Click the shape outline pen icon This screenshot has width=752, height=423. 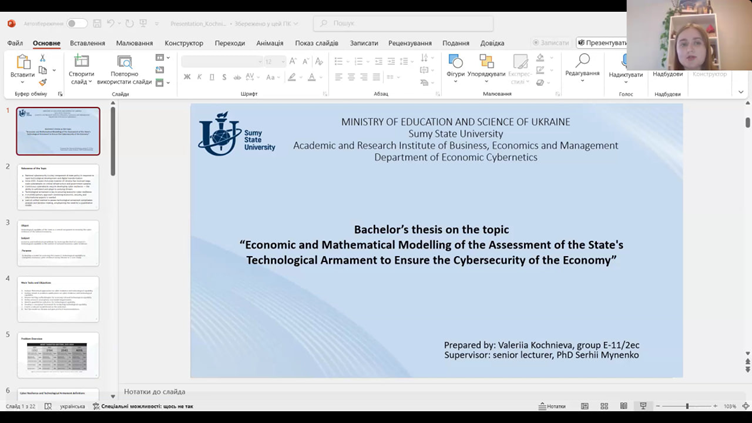540,70
